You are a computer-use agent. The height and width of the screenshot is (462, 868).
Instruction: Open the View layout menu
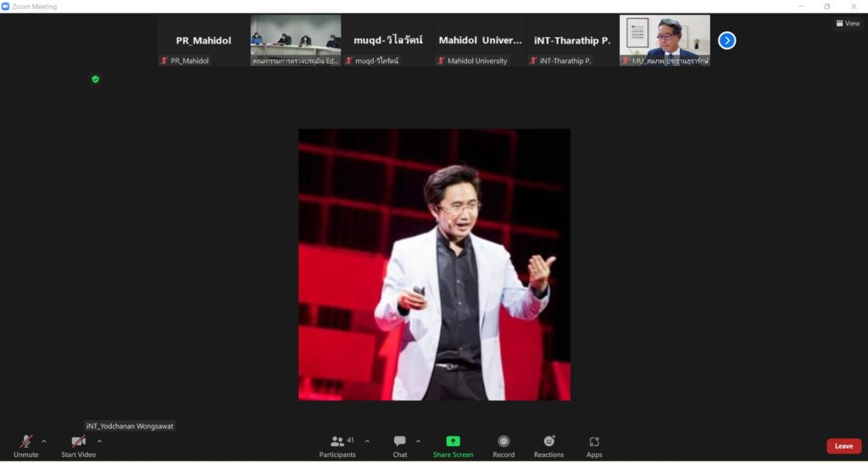848,24
